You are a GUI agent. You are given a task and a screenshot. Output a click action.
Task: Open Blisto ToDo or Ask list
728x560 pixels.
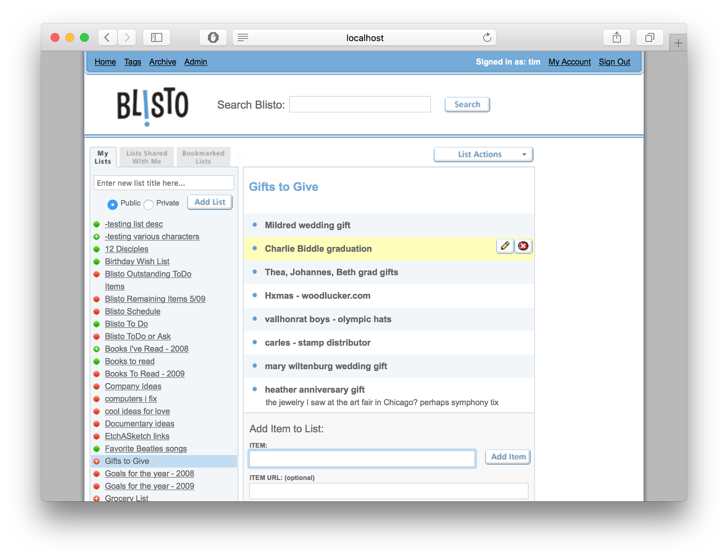[138, 336]
